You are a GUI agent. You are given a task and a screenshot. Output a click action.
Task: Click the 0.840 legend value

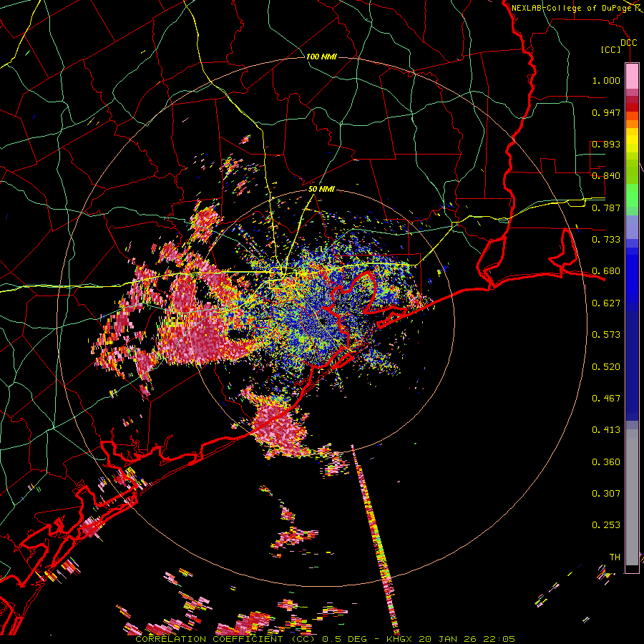(x=606, y=176)
